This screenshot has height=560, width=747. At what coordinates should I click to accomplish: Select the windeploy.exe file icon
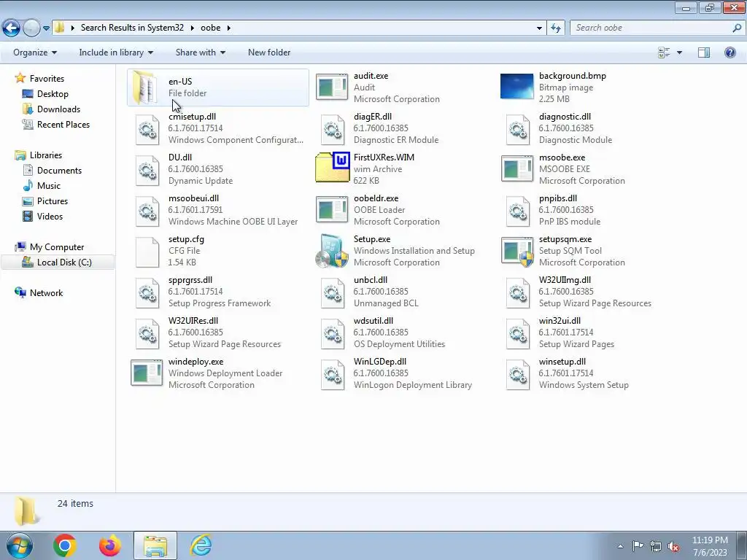[147, 373]
